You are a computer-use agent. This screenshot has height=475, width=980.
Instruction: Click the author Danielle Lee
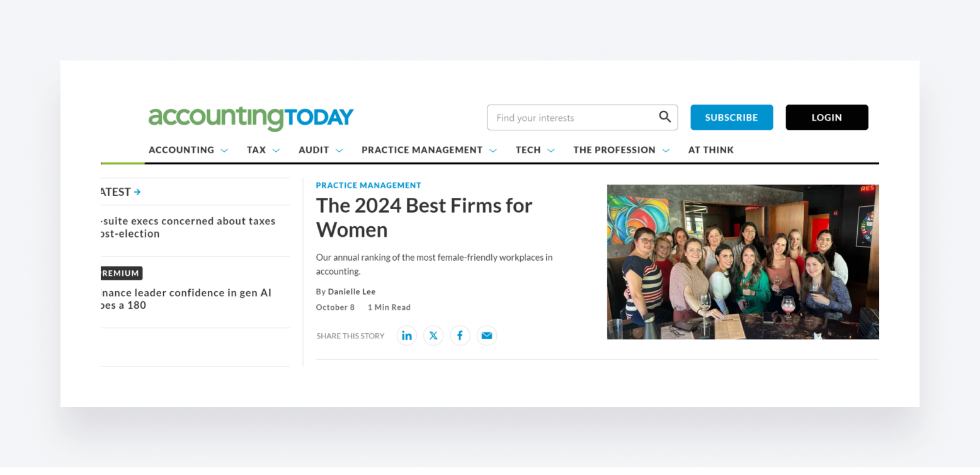click(x=351, y=291)
